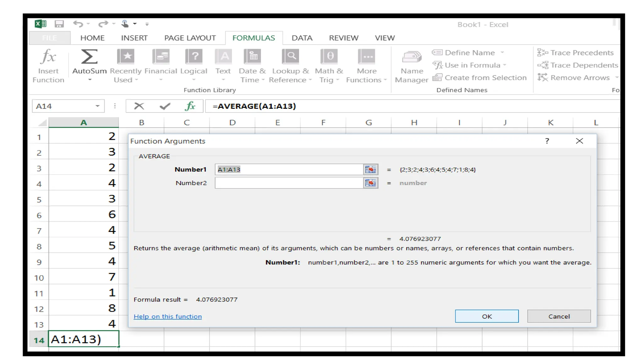
Task: Expand the Name Box dropdown arrow
Action: click(x=97, y=106)
